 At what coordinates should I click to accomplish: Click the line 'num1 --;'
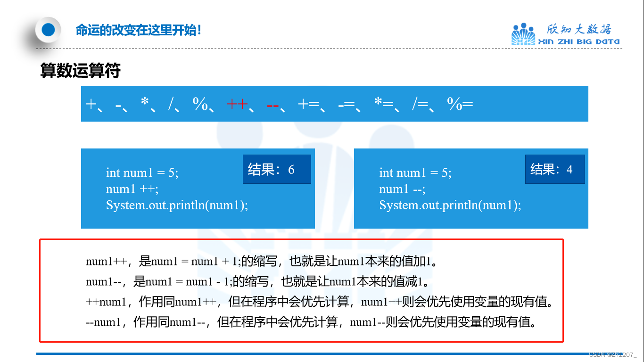pyautogui.click(x=402, y=189)
